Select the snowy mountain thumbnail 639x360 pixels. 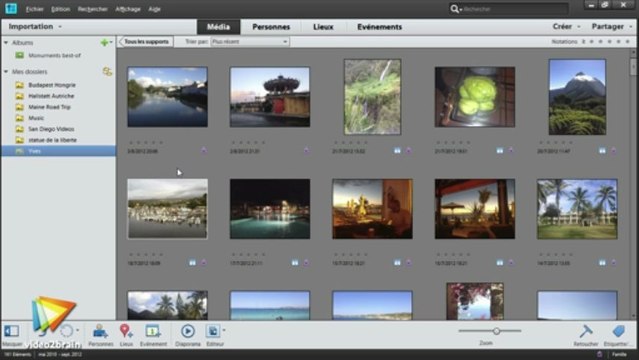tap(577, 97)
